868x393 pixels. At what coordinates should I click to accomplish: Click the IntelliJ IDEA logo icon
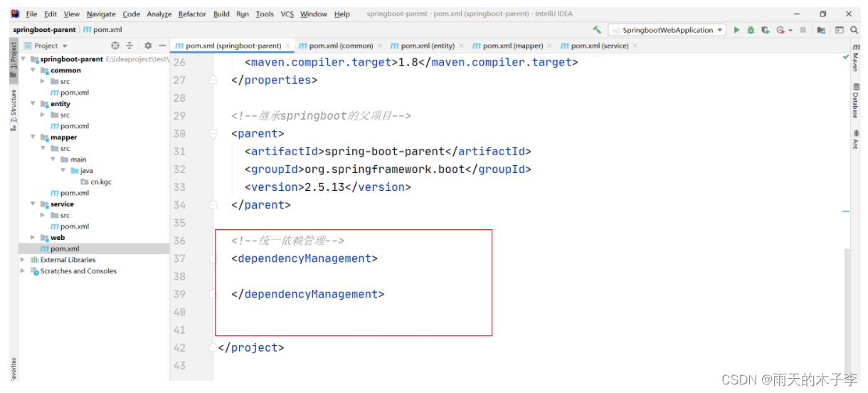(x=15, y=14)
